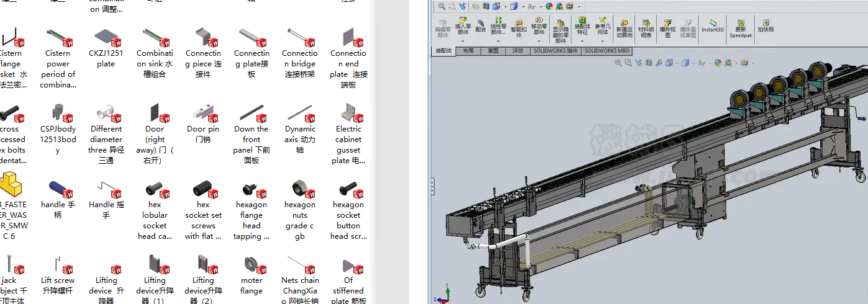Open the SOLIDWORKS 插件 tab

(556, 51)
